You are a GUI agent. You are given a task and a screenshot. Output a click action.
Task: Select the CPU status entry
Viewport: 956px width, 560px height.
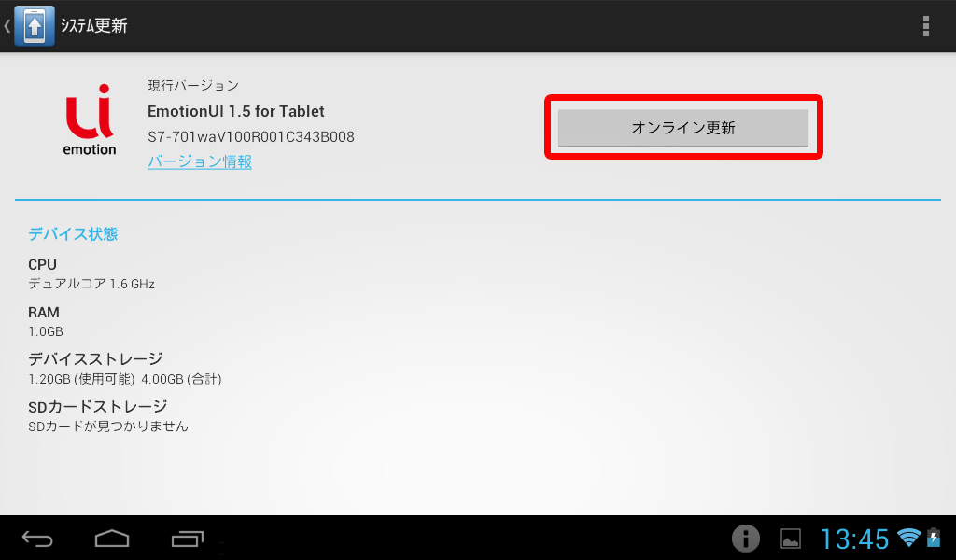pyautogui.click(x=91, y=273)
